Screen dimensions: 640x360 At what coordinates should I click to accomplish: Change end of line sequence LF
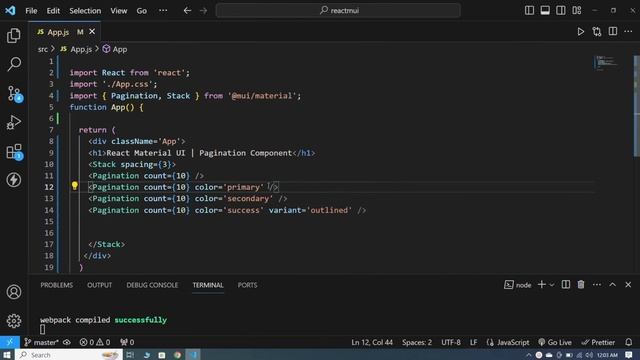pos(473,342)
